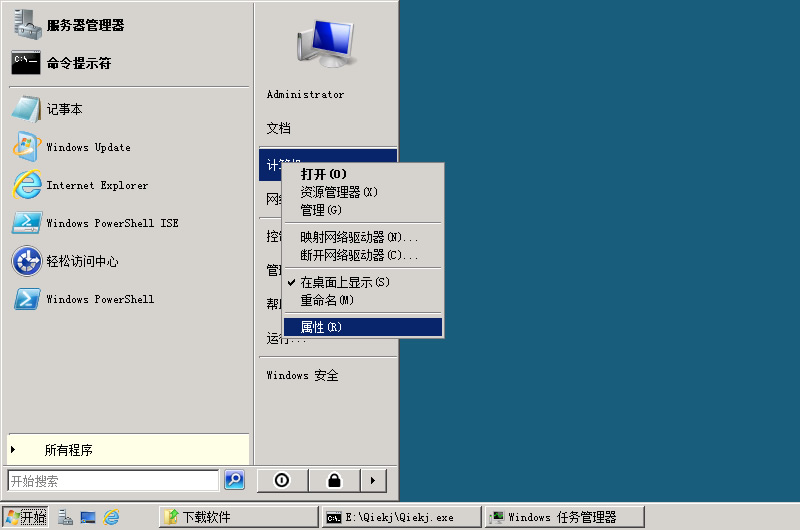
Task: Expand All Programs (所有程序) list
Action: [x=68, y=450]
